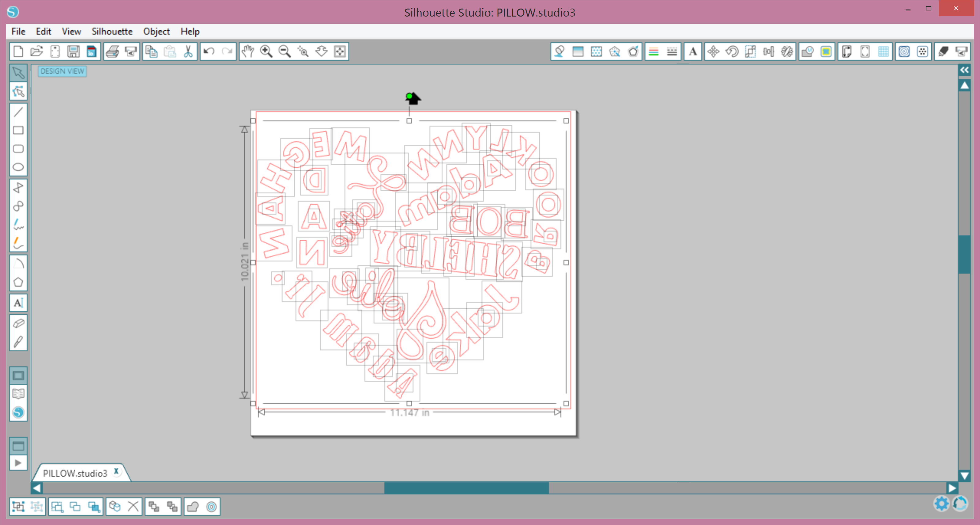This screenshot has height=525, width=980.
Task: Select the Pan hand tool
Action: [x=248, y=51]
